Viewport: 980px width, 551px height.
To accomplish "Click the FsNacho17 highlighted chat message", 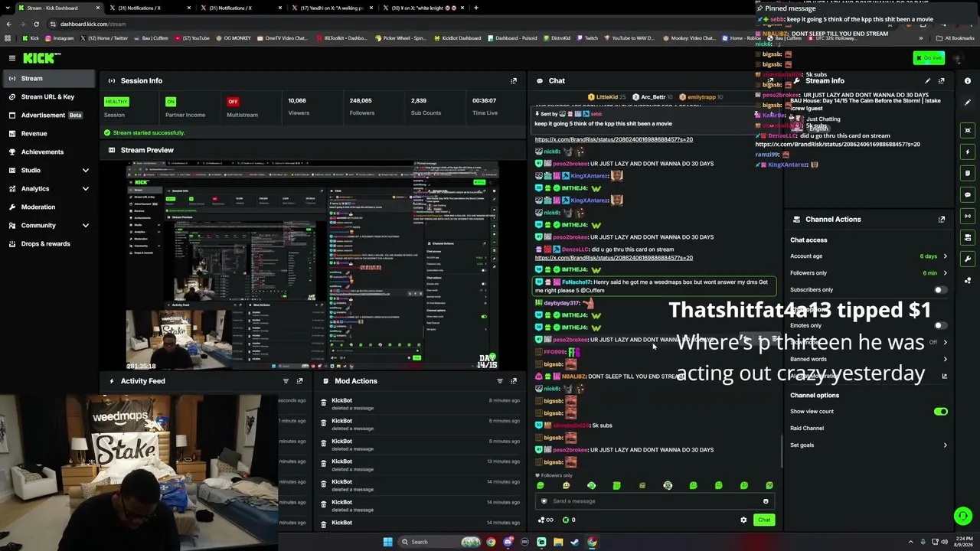I will [x=655, y=286].
